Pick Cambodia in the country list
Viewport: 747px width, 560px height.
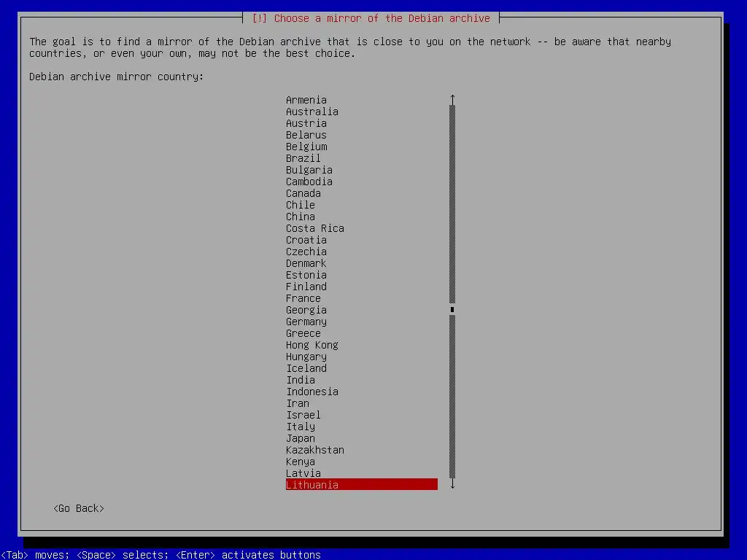309,182
